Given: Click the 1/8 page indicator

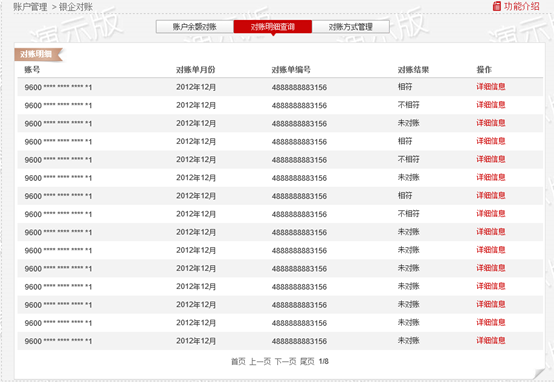Looking at the screenshot, I should (x=324, y=362).
